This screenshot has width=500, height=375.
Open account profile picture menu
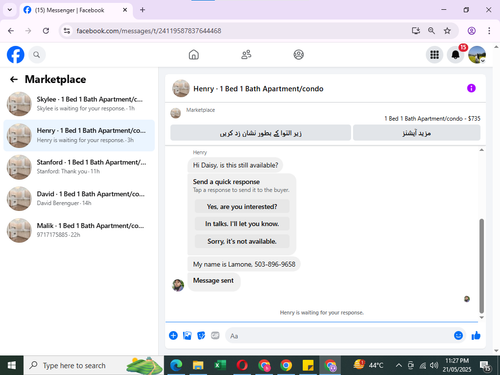point(477,55)
